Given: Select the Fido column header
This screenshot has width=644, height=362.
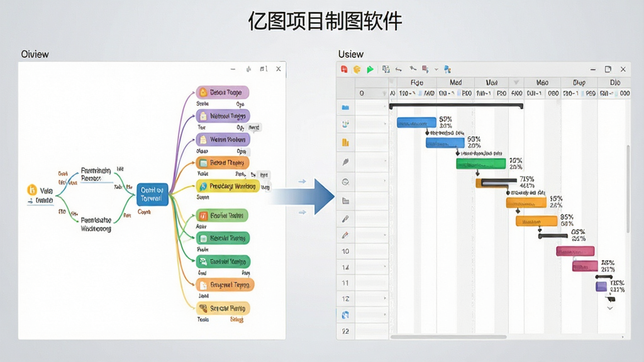Looking at the screenshot, I should [x=416, y=82].
